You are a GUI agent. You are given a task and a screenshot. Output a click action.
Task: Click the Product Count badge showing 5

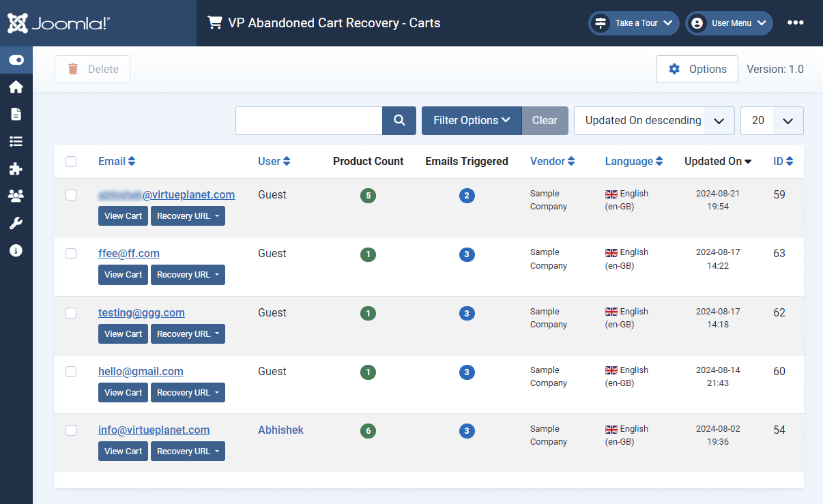click(368, 196)
